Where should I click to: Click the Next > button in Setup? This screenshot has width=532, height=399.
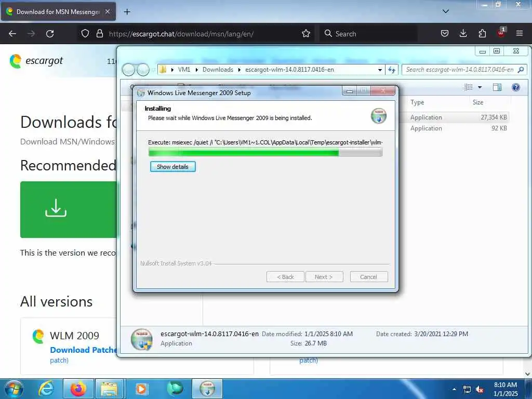tap(324, 277)
